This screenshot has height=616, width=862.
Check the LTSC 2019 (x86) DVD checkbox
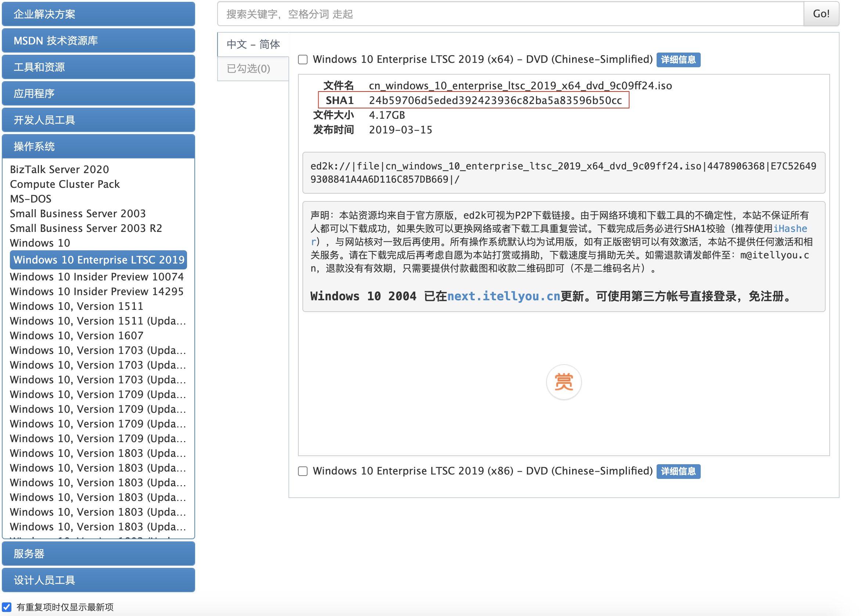pos(302,471)
